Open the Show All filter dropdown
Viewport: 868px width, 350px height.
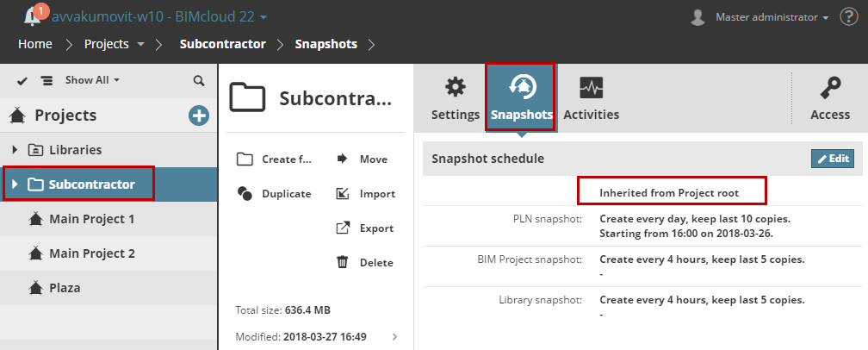(92, 80)
